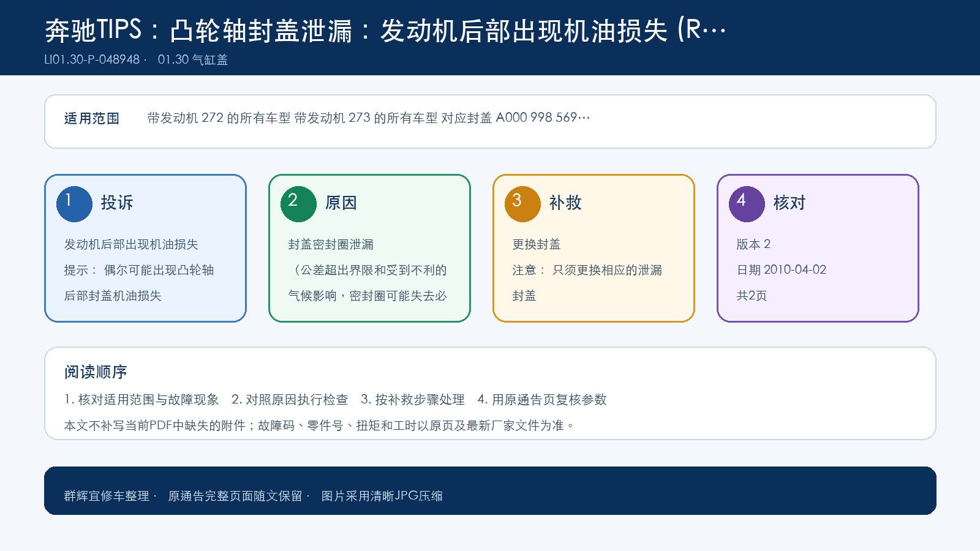
Task: Select step '2. 对照原因执行检查'
Action: pyautogui.click(x=290, y=400)
